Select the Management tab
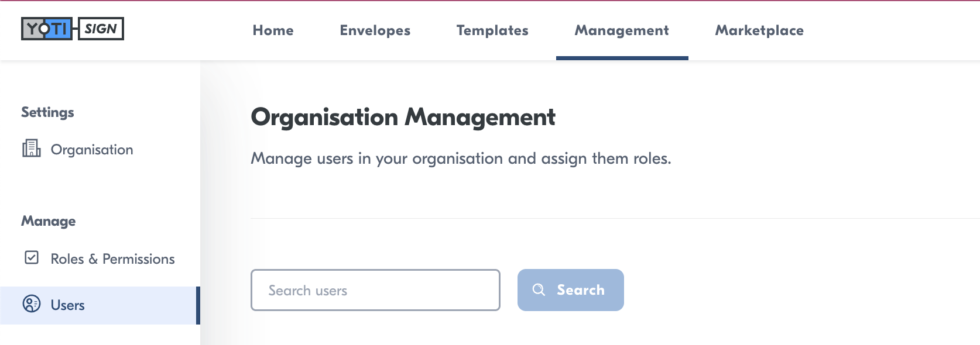Screen dimensions: 980x345 point(622,30)
